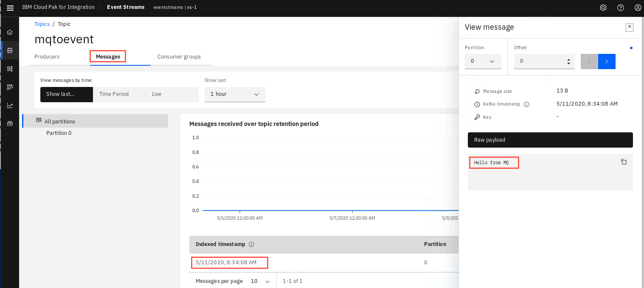Open the settings gear in header
Viewport: 644px width, 288px height.
603,8
